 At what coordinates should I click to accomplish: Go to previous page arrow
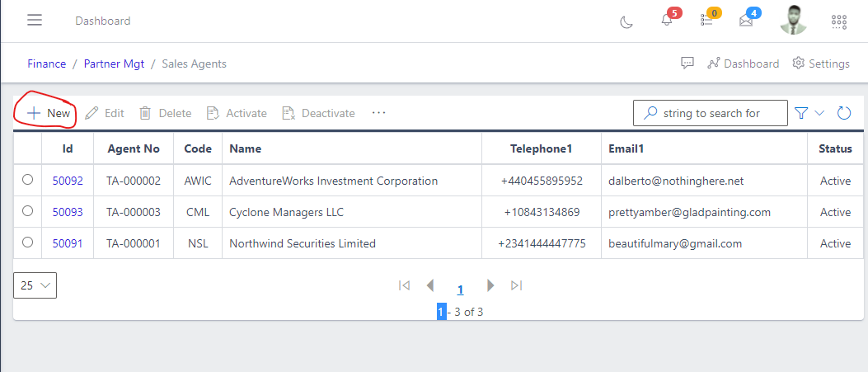[430, 285]
